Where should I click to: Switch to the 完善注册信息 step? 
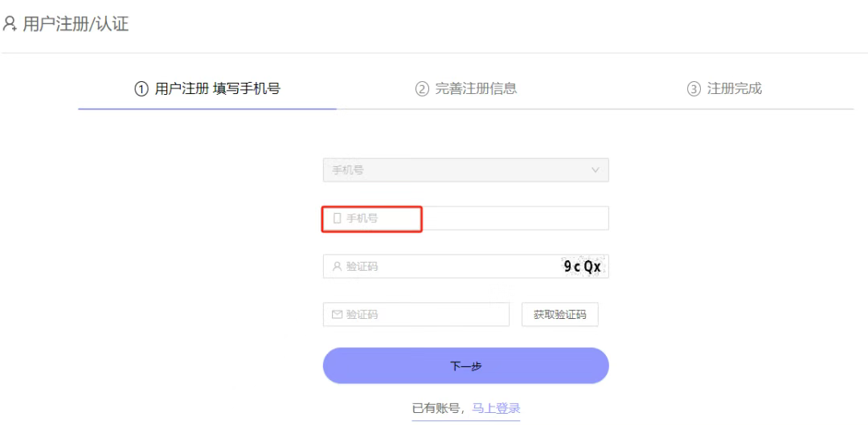click(x=476, y=89)
